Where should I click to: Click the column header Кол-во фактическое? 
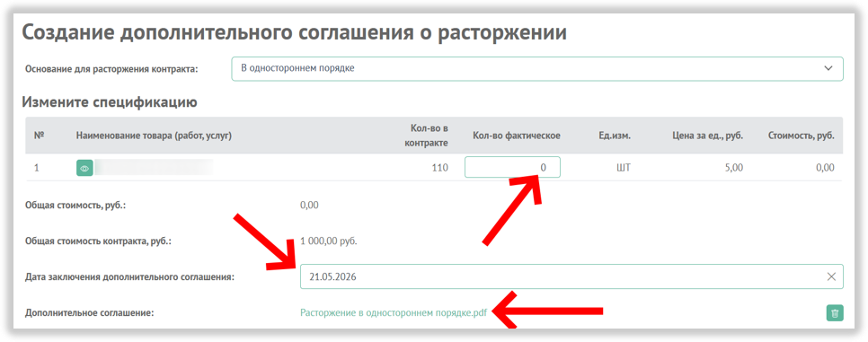(x=517, y=136)
